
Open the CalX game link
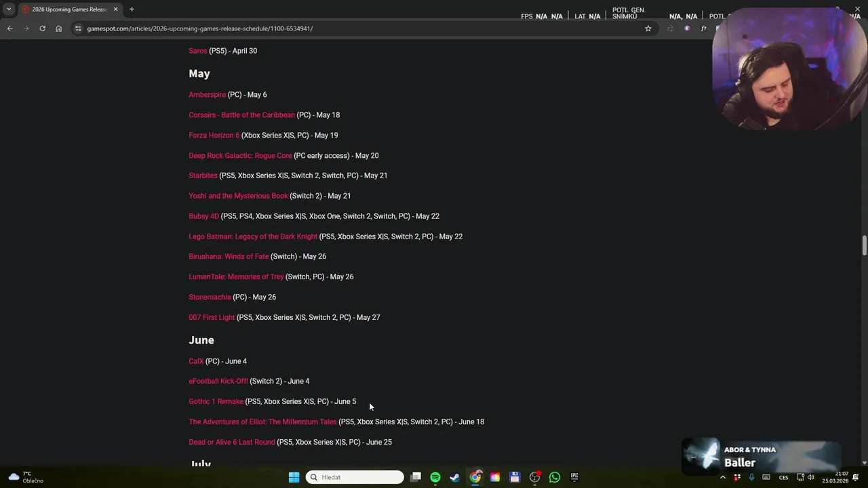pos(196,361)
